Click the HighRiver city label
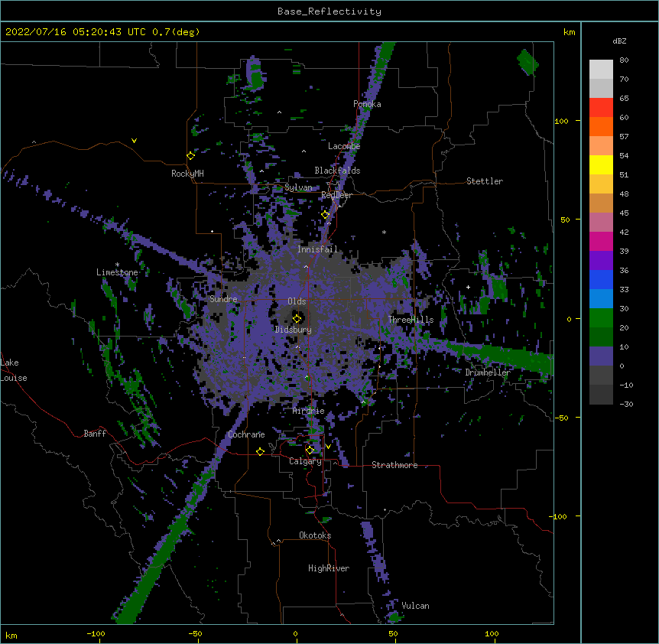 [x=329, y=568]
